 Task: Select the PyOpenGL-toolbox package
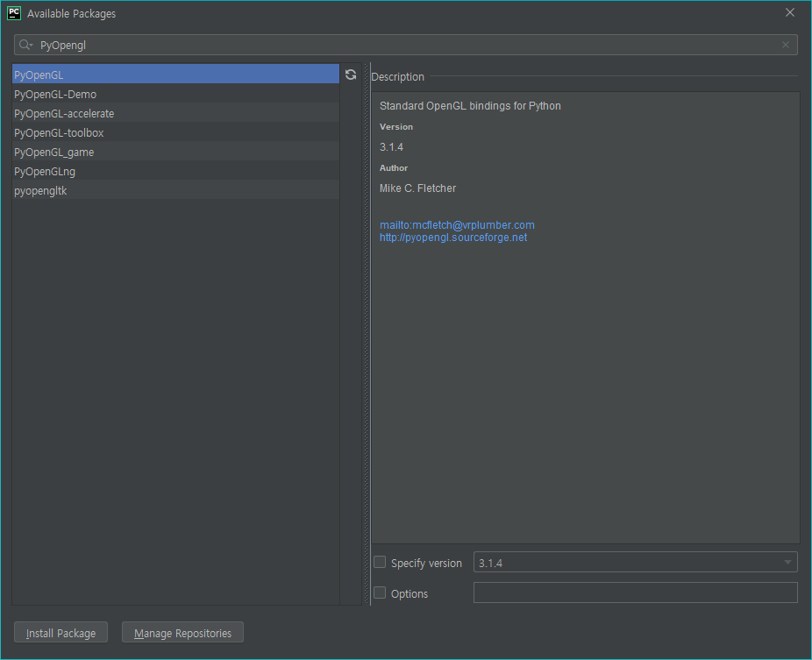click(x=175, y=132)
